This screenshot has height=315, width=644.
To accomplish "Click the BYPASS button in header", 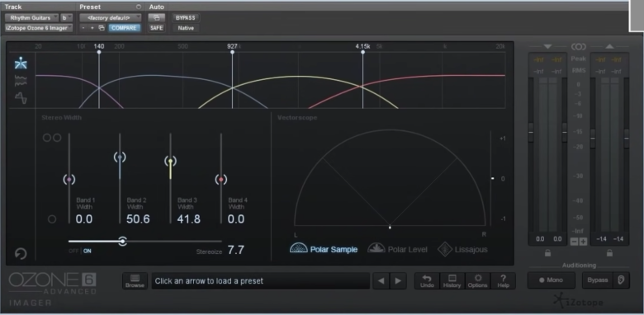I will click(186, 17).
